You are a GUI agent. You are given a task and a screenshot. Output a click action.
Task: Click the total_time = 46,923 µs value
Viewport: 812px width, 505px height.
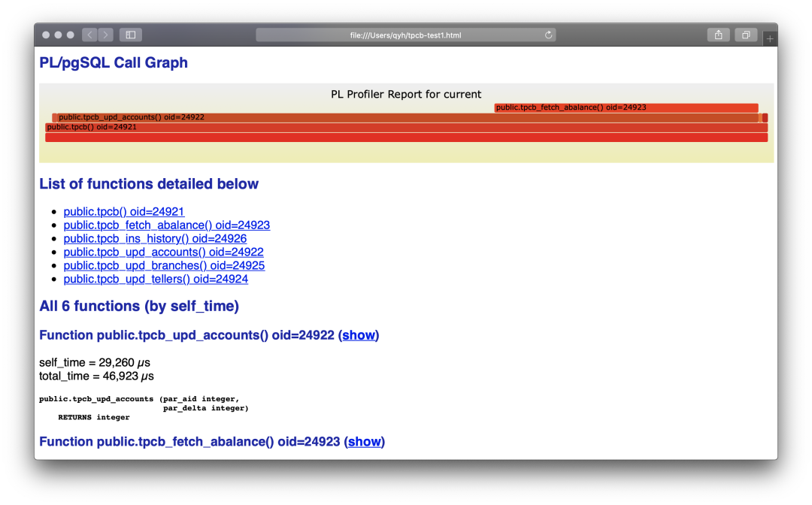[96, 376]
